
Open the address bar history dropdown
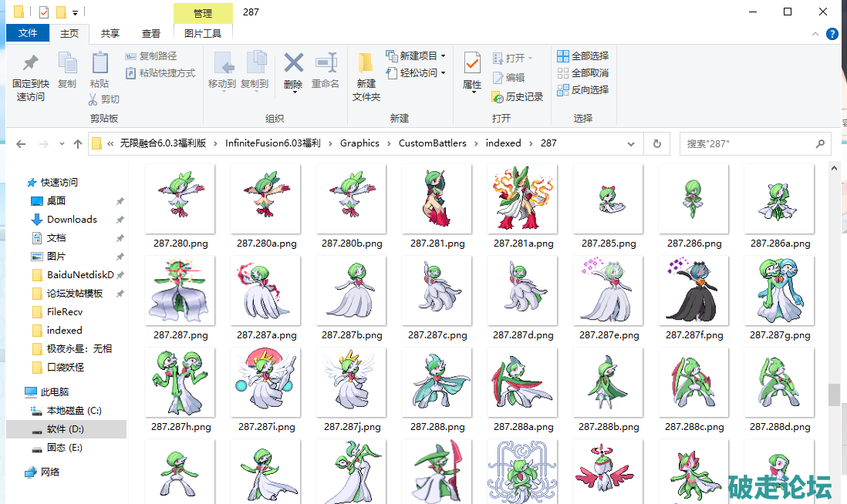[631, 143]
